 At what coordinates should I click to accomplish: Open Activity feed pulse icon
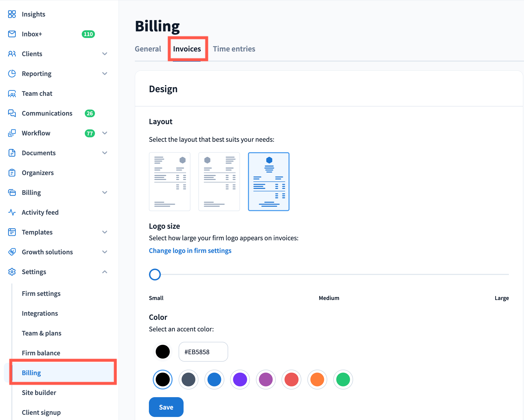coord(12,212)
